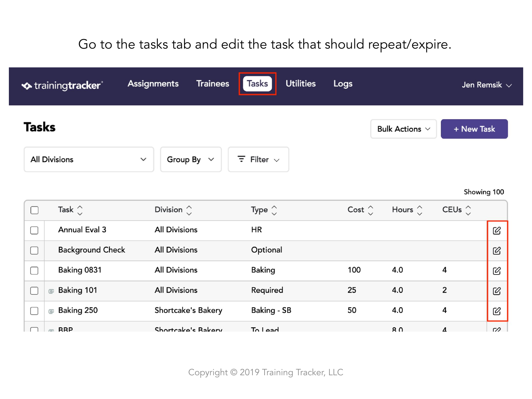Click the Tasks page heading
This screenshot has height=399, width=532.
(x=40, y=127)
